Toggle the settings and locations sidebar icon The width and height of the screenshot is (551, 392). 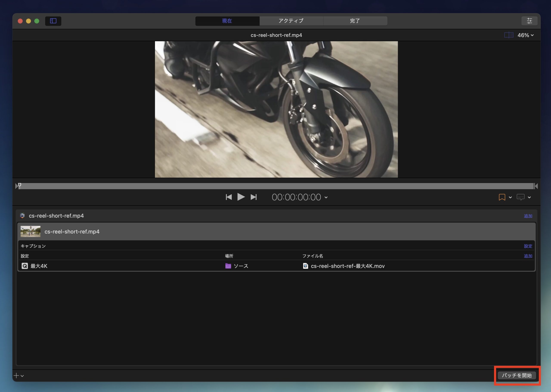53,21
